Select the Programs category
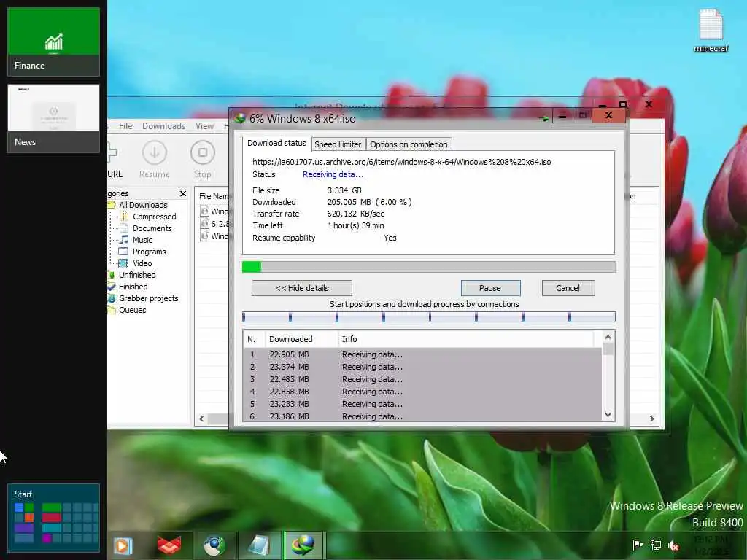747x560 pixels. click(x=149, y=252)
